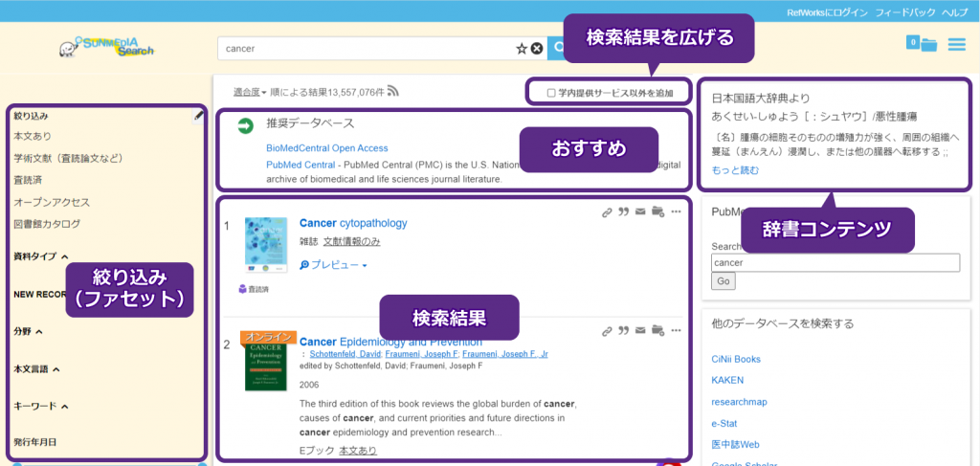Expand the プレビュー dropdown
Screen dimensions: 980x466
point(333,265)
